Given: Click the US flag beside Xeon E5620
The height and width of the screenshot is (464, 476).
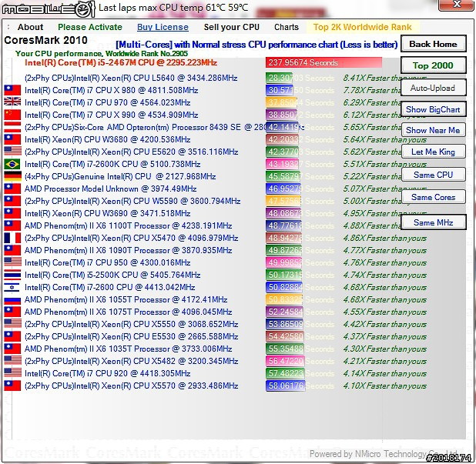Looking at the screenshot, I should tap(12, 152).
